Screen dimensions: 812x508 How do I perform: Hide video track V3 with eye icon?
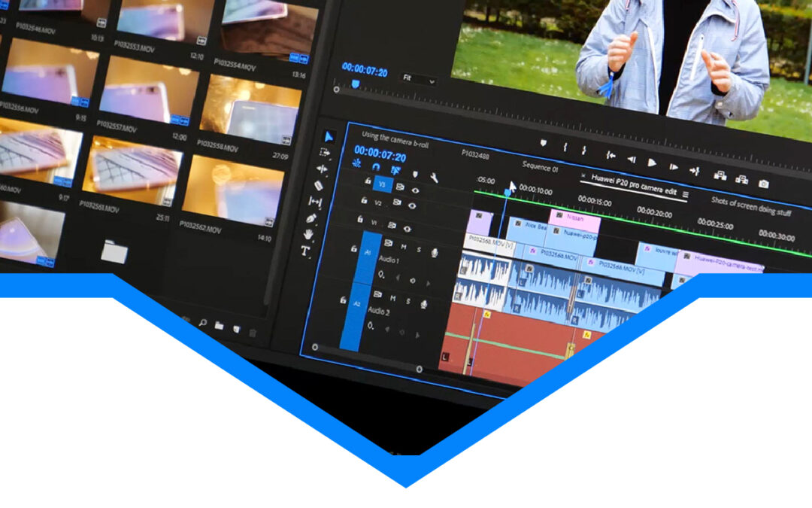coord(415,190)
